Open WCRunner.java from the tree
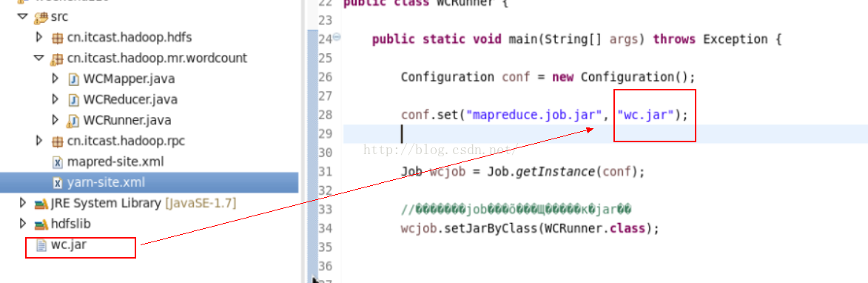 point(127,120)
